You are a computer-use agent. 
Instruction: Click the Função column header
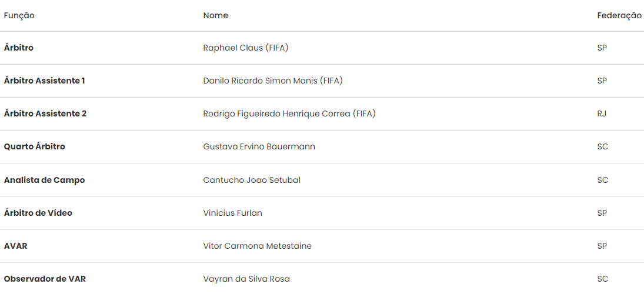[x=19, y=16]
